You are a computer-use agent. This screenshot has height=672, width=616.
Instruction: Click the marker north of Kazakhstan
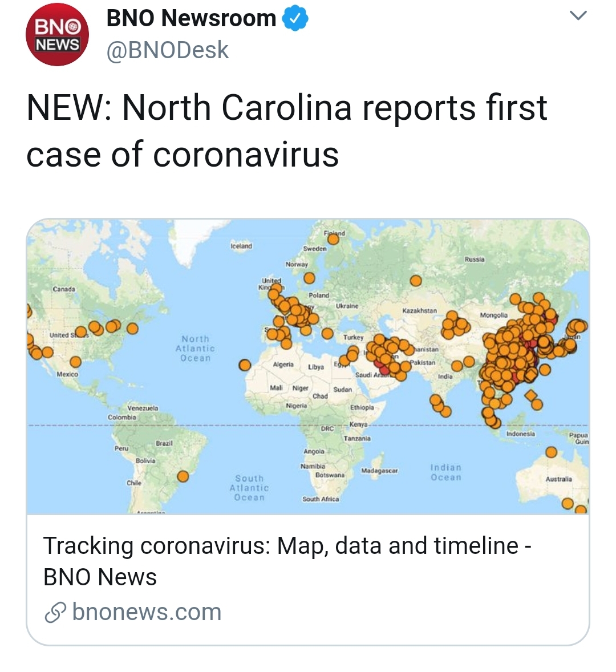point(416,281)
